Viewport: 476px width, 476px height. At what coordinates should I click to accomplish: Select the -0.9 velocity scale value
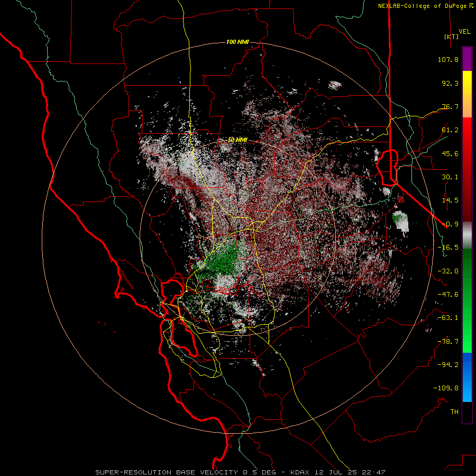click(x=450, y=224)
